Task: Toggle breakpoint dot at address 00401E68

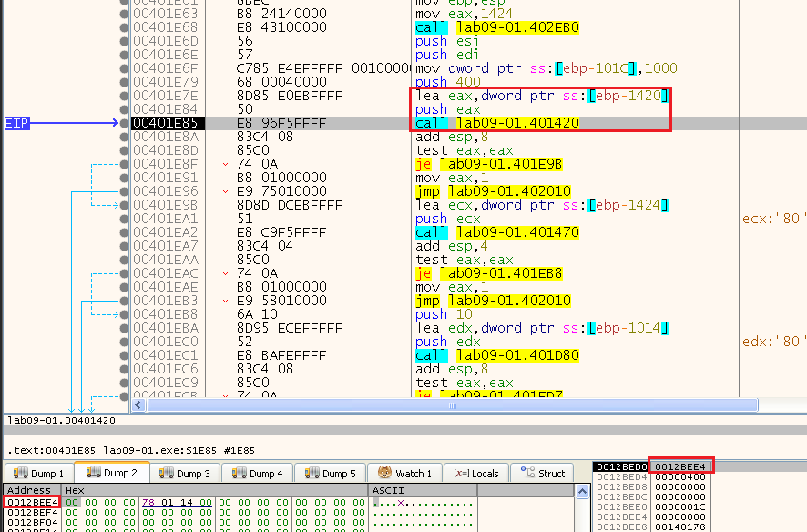Action: click(124, 27)
